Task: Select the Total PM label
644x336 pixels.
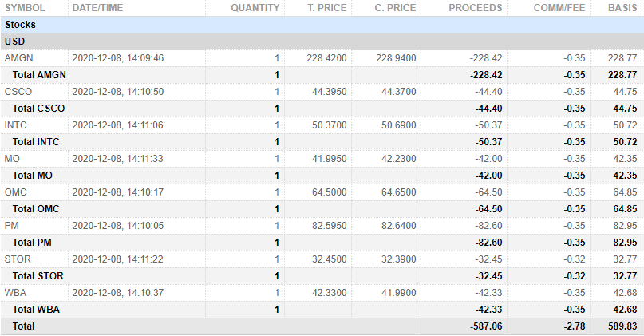Action: pyautogui.click(x=32, y=243)
